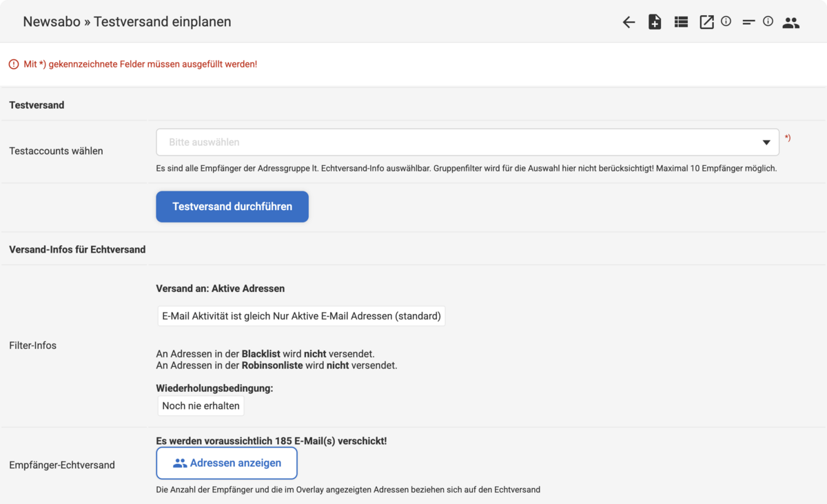Screen dimensions: 827x504
Task: Click hint text about maximal 10 Empfänger
Action: click(x=467, y=168)
